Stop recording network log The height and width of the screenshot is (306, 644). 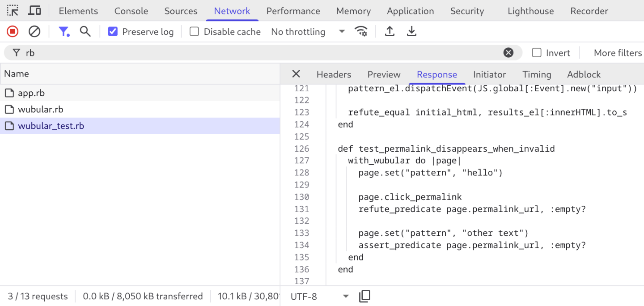click(x=13, y=31)
